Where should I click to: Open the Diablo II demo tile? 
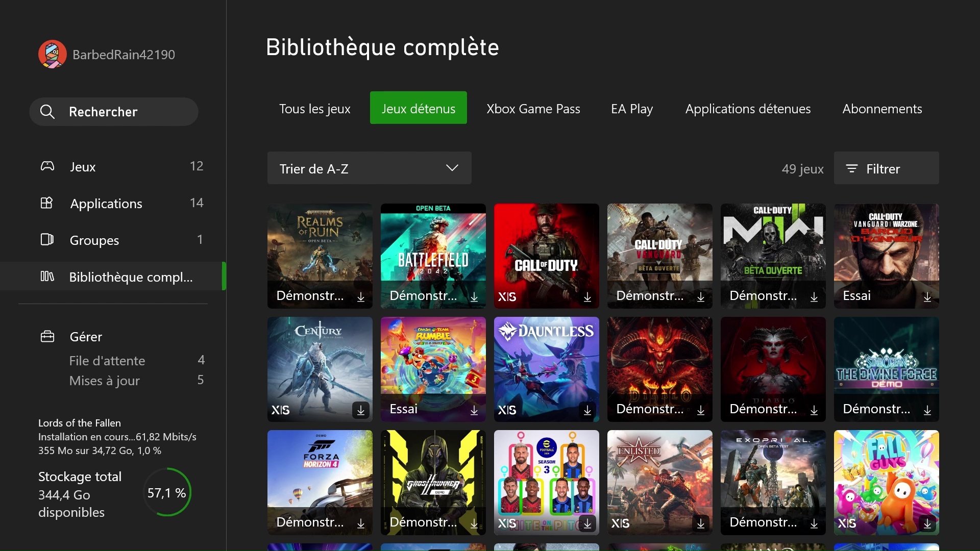(660, 369)
